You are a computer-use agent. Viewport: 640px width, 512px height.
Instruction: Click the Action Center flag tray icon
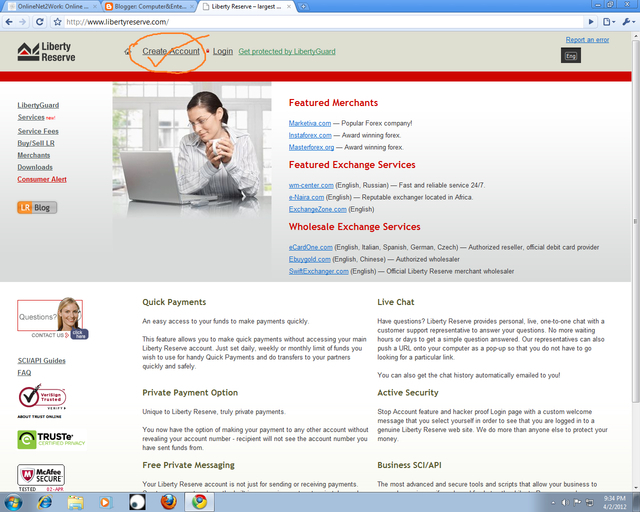(577, 503)
